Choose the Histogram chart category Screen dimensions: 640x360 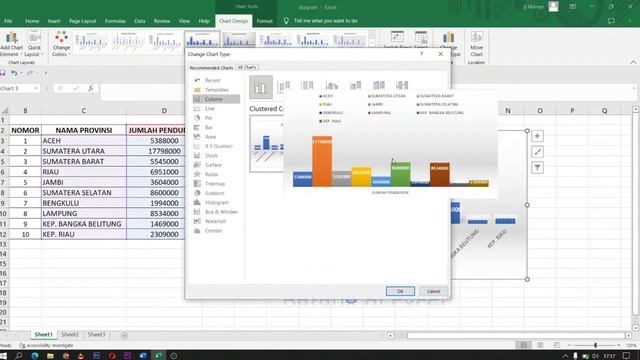click(216, 202)
